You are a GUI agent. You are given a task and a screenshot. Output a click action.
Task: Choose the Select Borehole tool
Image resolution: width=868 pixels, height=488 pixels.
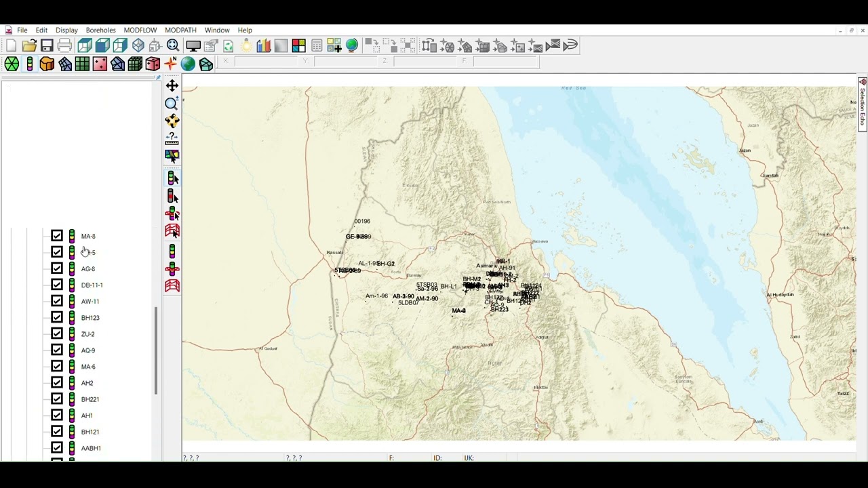click(x=172, y=178)
